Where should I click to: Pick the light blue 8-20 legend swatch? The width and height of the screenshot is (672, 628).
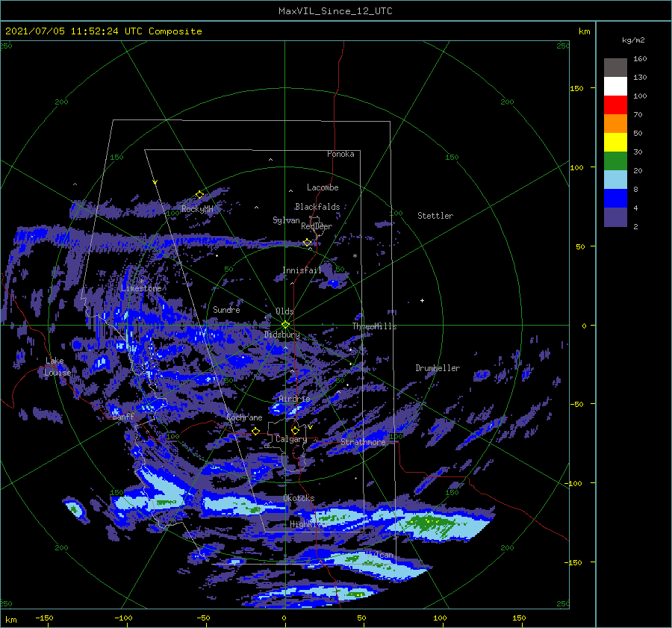(615, 180)
